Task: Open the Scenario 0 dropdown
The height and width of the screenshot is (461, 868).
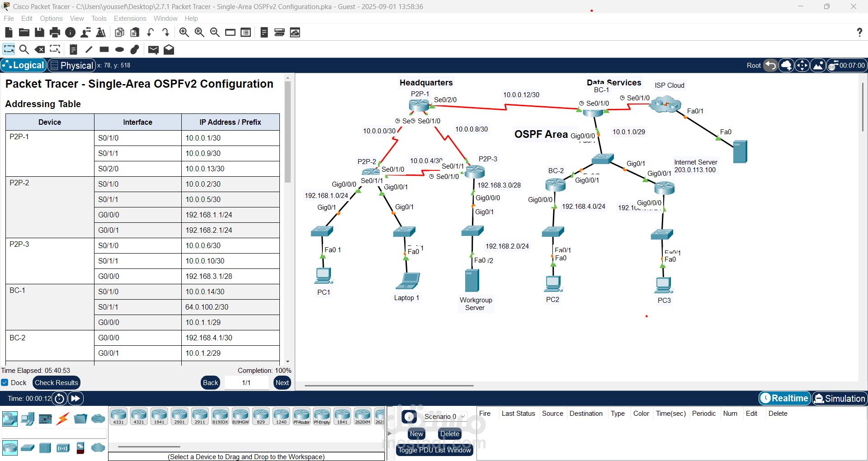Action: click(444, 416)
